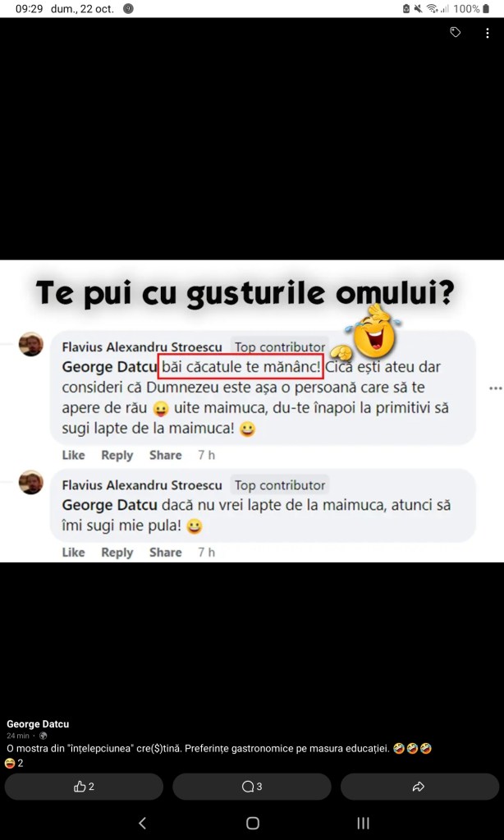Tap the screenshot image of the comments
Screen dimensions: 504x840
252,411
